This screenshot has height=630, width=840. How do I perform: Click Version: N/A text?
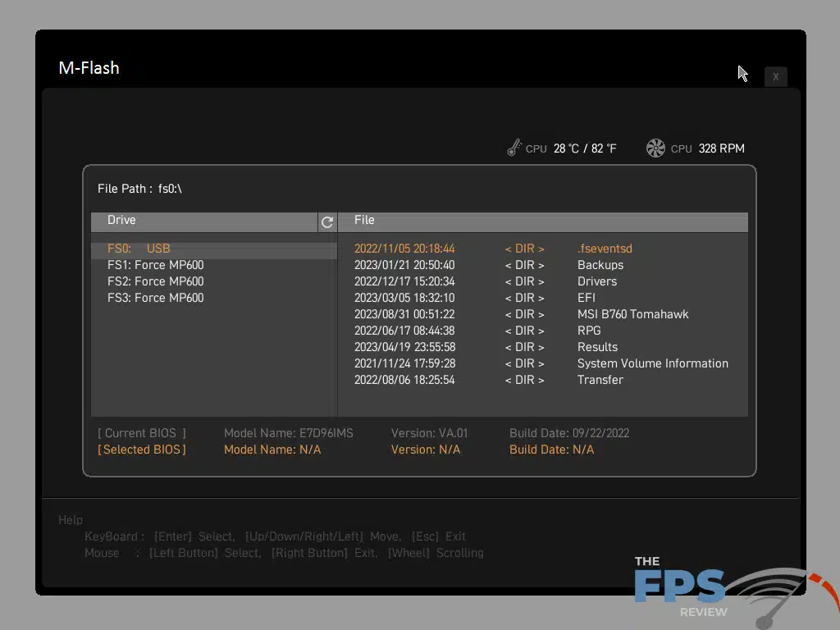(x=426, y=450)
